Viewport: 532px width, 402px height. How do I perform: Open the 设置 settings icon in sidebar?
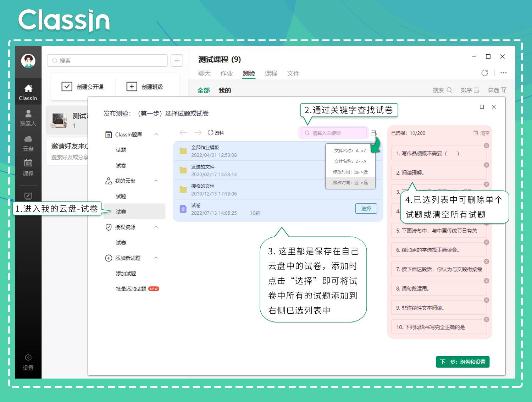28,362
